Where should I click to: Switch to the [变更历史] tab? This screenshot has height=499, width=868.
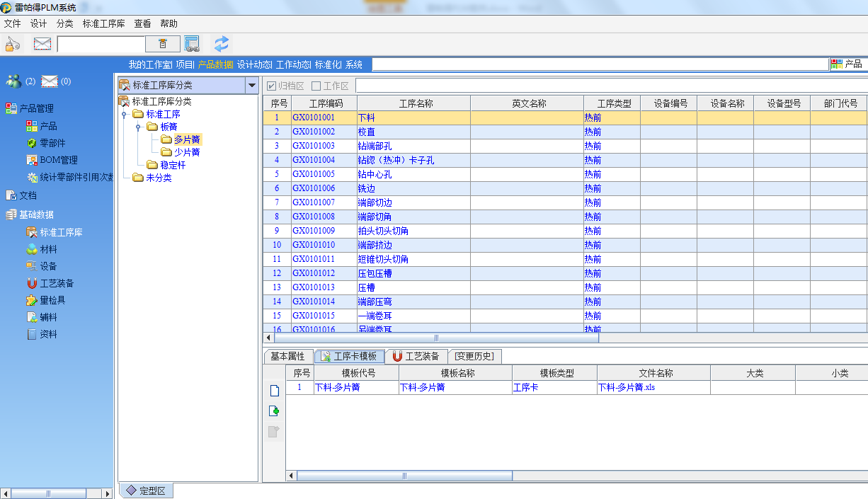pos(474,356)
